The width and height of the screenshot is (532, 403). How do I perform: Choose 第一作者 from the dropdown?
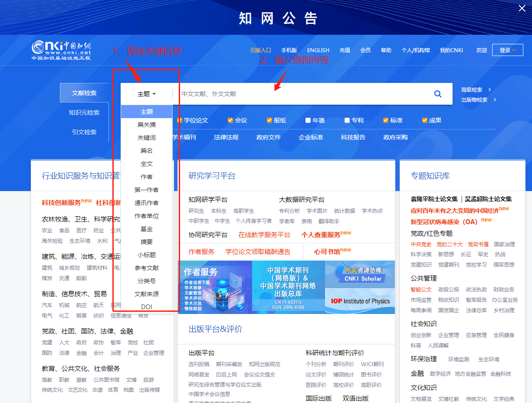point(147,190)
